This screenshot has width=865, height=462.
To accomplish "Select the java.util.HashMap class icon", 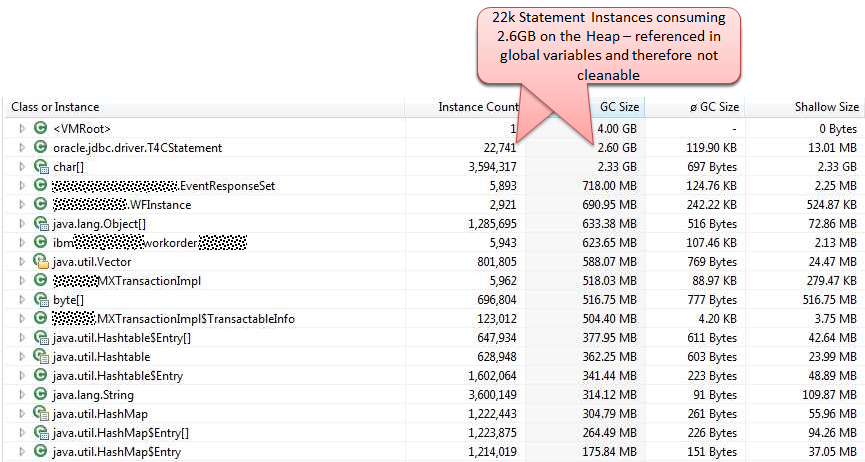I will tap(41, 413).
